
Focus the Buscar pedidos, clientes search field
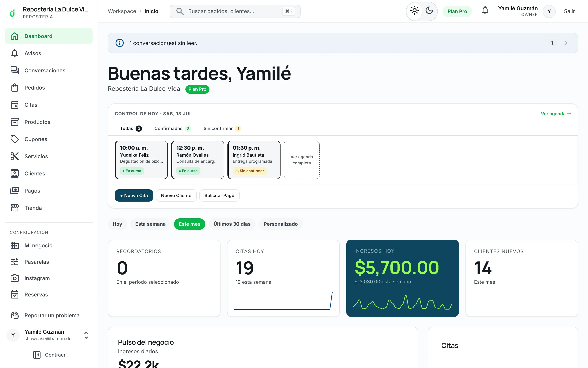coord(235,11)
